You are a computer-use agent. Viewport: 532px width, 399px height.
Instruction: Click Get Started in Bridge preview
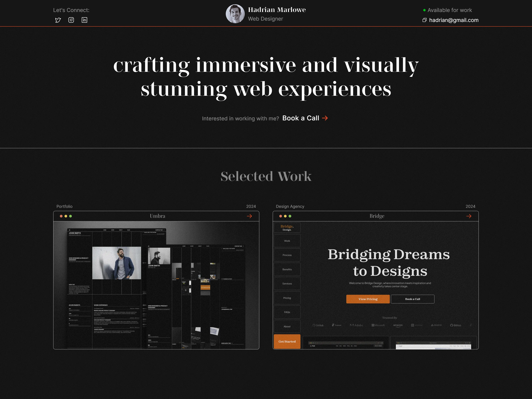(287, 341)
